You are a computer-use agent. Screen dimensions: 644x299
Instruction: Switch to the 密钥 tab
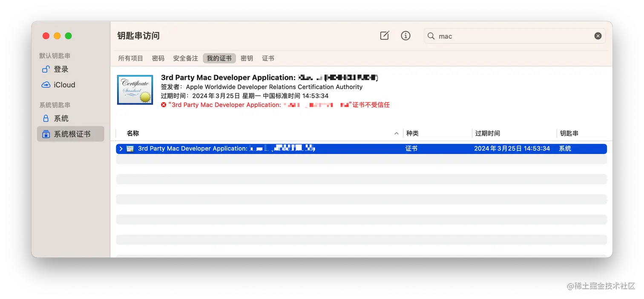click(247, 58)
